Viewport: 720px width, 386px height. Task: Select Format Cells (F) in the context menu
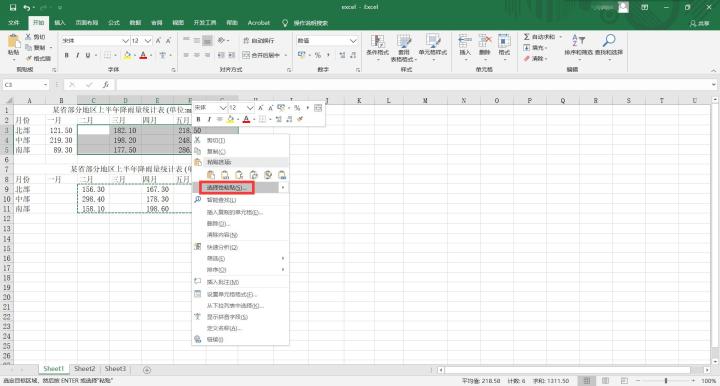tap(231, 294)
